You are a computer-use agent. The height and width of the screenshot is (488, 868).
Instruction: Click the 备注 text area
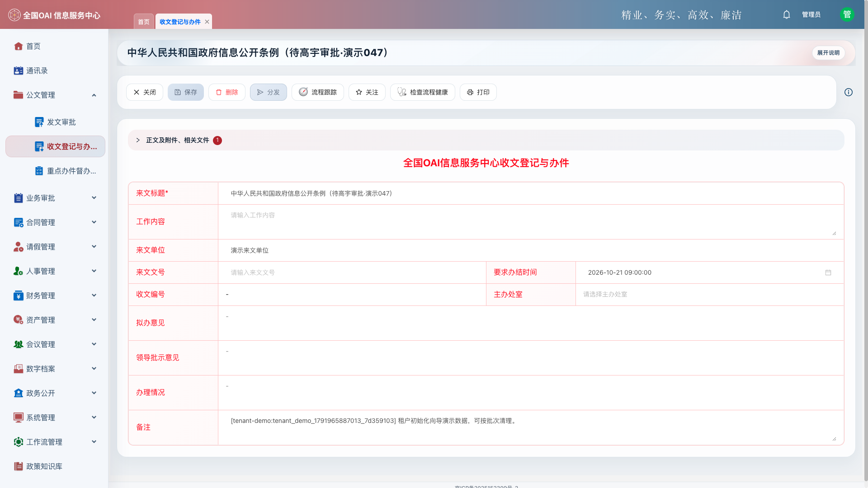pos(531,427)
